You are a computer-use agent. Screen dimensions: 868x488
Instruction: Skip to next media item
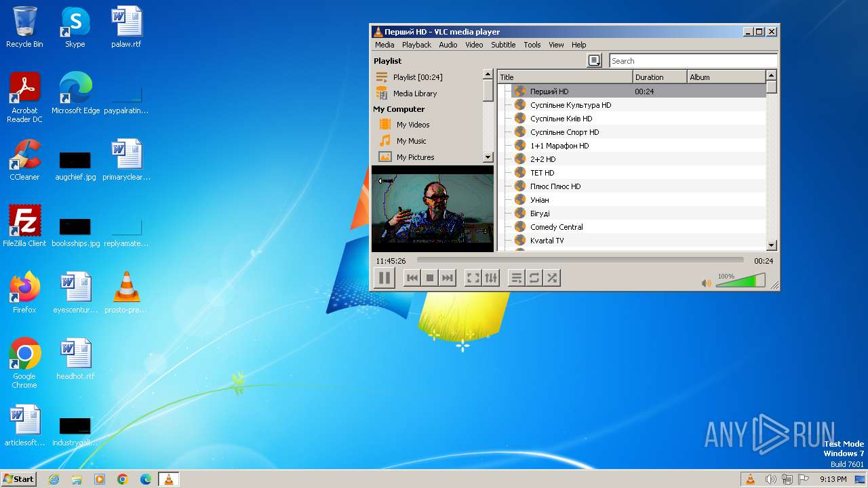(447, 278)
